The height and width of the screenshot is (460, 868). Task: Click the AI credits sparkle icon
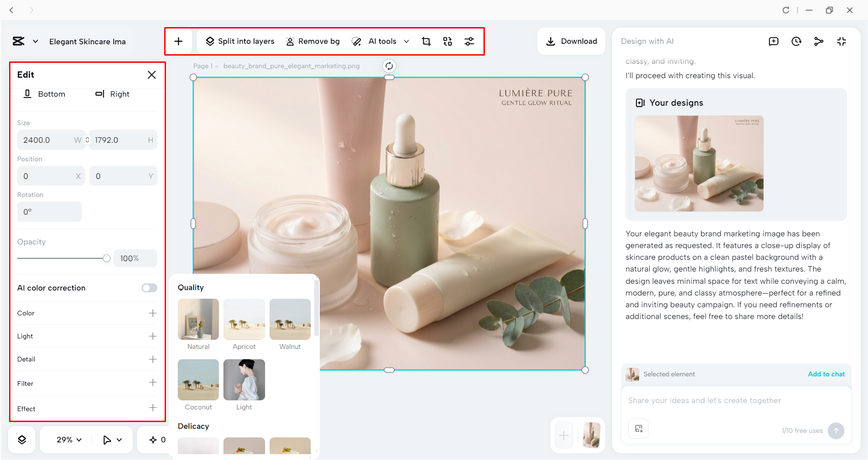153,440
